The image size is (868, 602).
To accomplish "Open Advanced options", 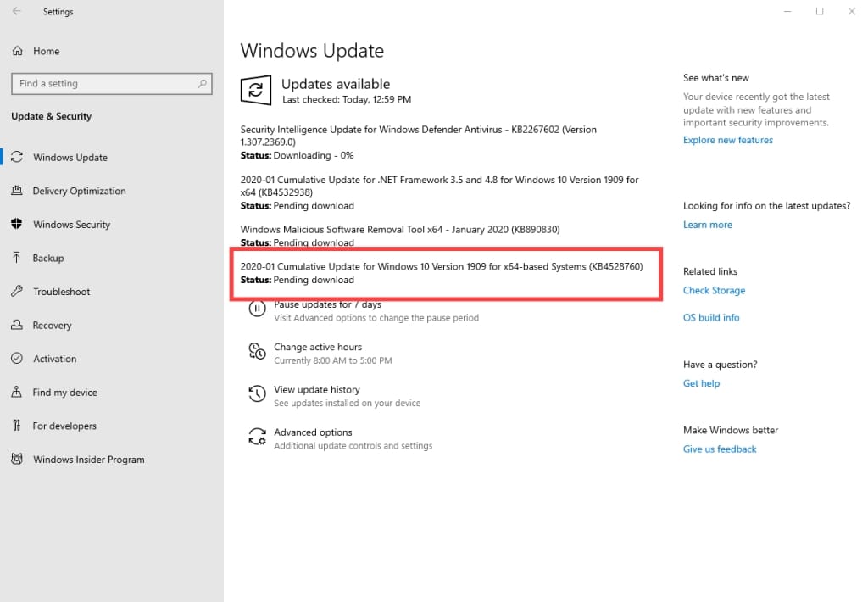I will click(313, 432).
